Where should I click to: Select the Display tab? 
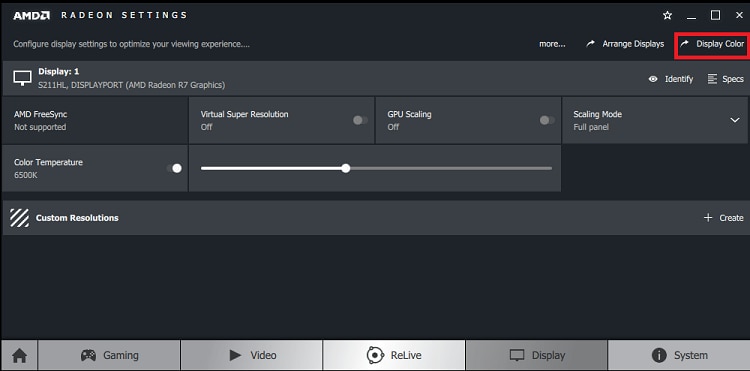click(536, 355)
